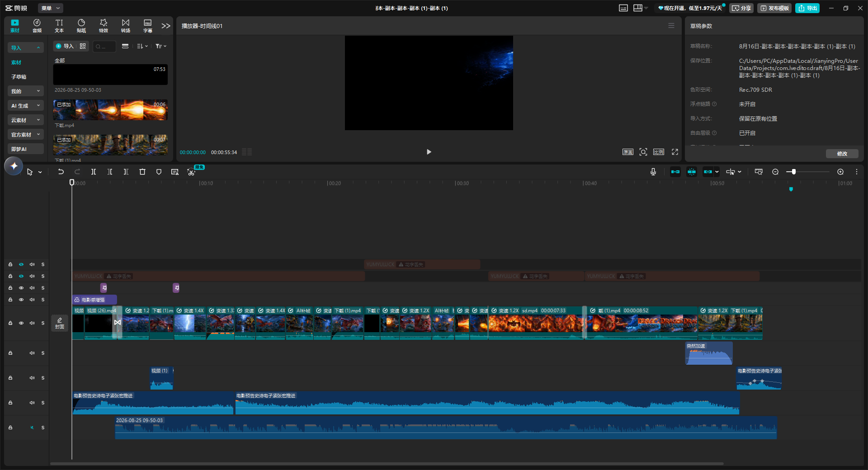Expand the 我的 sidebar section
Screen dimensions: 868x470
pyautogui.click(x=26, y=91)
